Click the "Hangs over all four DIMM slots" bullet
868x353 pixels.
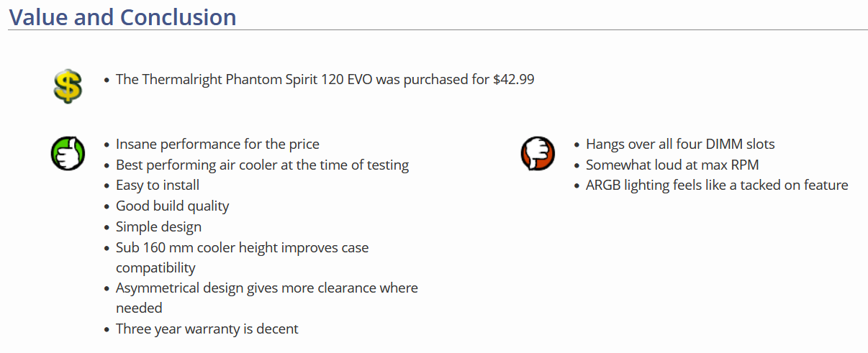pos(680,144)
